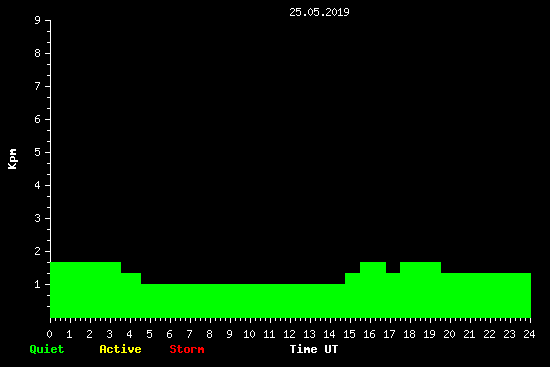Click hour 16 on the time axis
550x367 pixels.
[369, 334]
